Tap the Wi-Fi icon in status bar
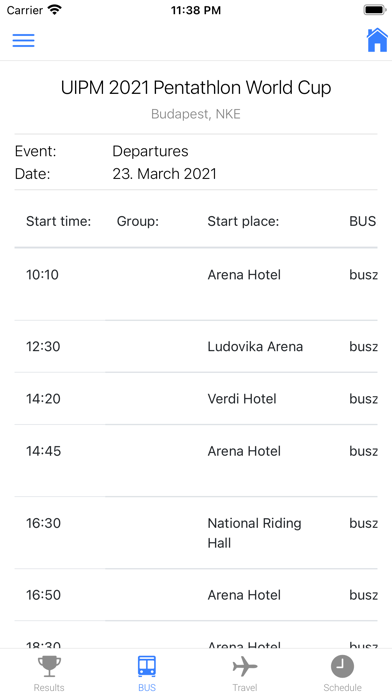The width and height of the screenshot is (392, 696). (55, 10)
